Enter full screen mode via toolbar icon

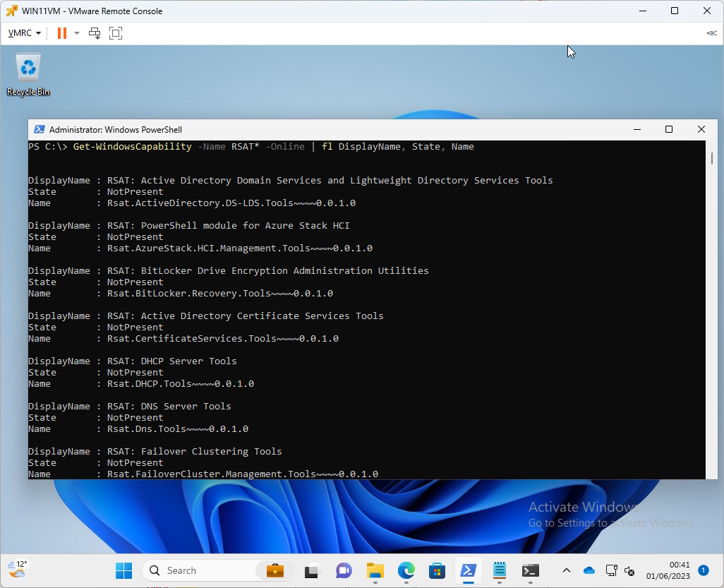click(116, 33)
